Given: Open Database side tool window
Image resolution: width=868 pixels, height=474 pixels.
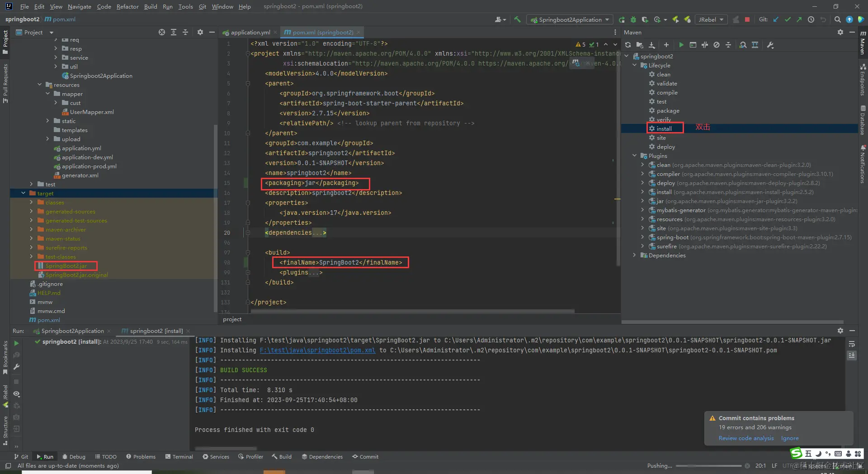Looking at the screenshot, I should tap(863, 120).
